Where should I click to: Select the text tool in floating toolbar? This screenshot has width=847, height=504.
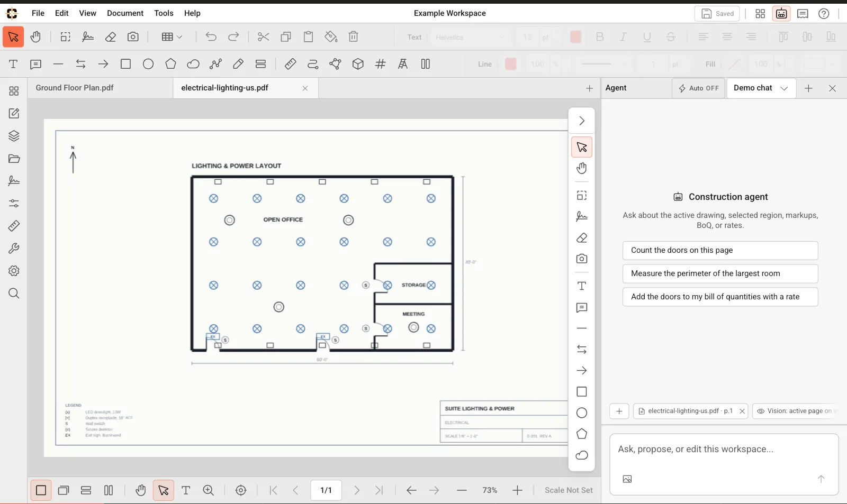582,286
